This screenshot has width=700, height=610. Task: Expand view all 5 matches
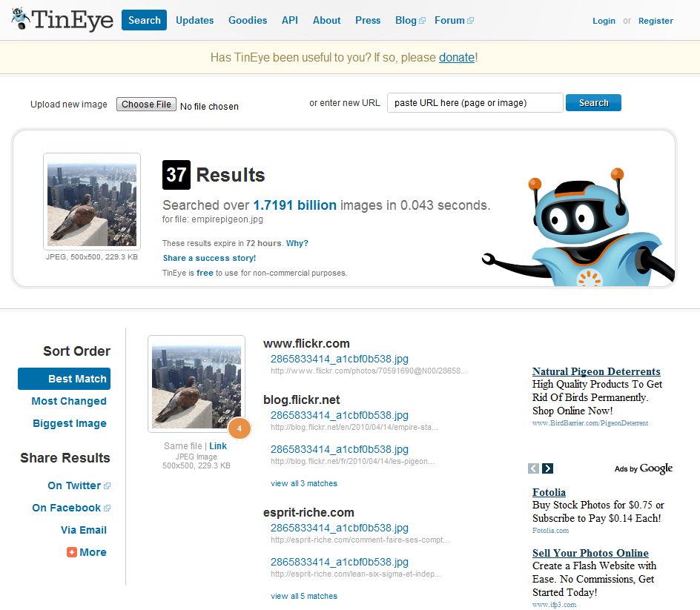click(x=304, y=596)
